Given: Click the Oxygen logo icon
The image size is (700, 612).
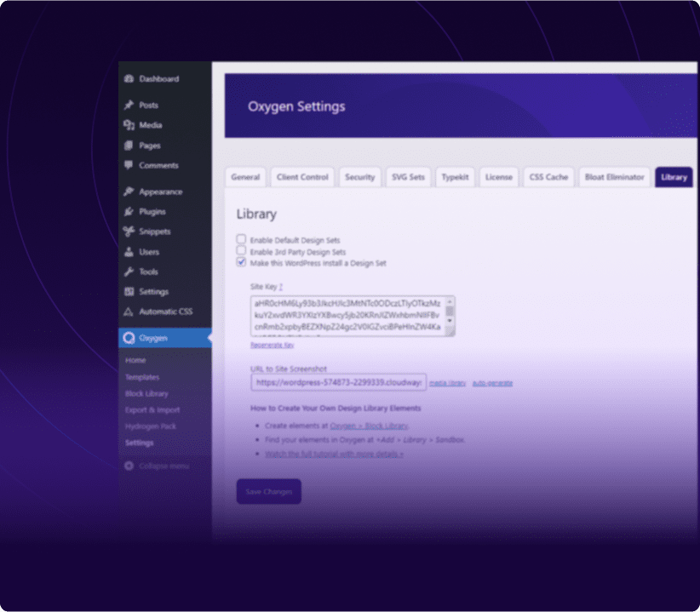Looking at the screenshot, I should pos(129,338).
